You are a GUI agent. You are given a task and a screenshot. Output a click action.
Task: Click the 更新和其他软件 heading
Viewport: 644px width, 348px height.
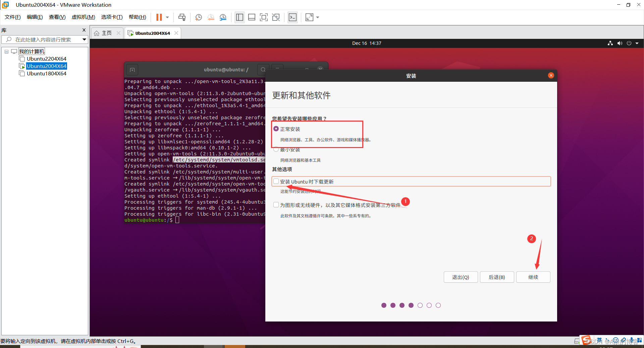coord(301,95)
